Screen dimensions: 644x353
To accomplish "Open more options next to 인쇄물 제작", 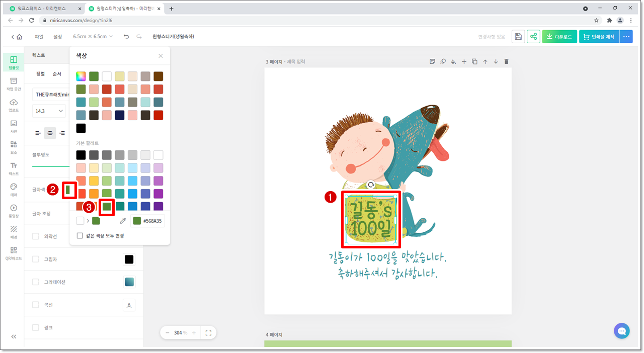I will pos(626,37).
